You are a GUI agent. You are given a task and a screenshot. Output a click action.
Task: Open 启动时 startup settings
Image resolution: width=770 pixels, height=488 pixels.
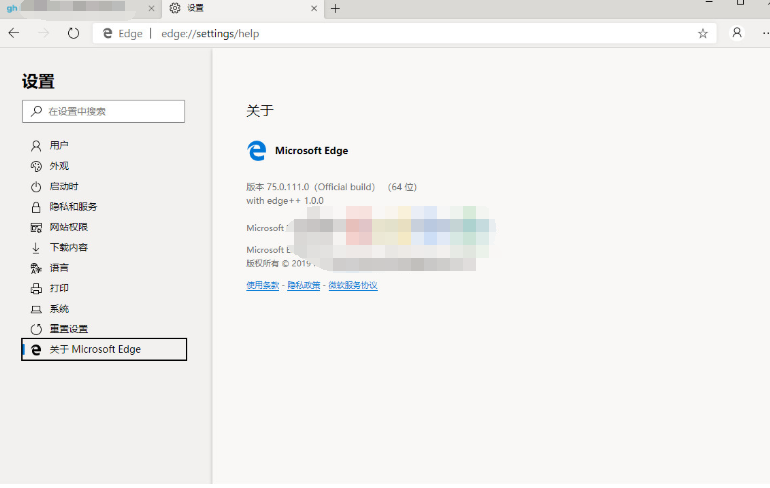pos(64,187)
